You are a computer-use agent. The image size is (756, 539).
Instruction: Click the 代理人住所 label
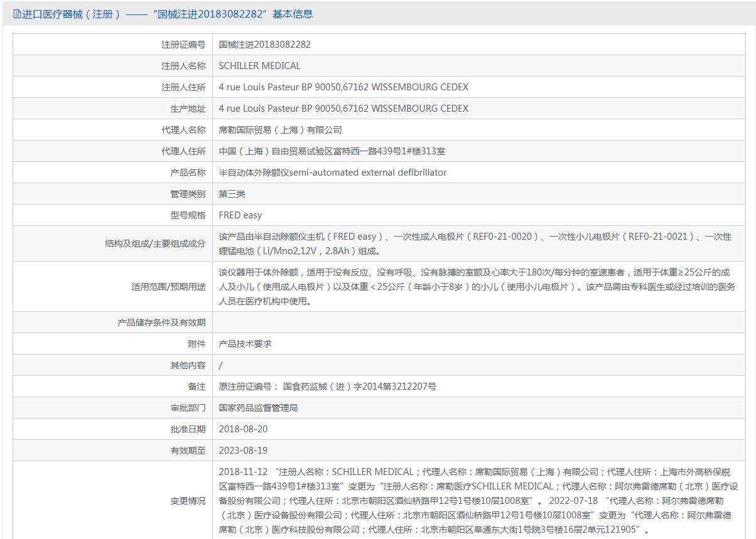tap(183, 151)
